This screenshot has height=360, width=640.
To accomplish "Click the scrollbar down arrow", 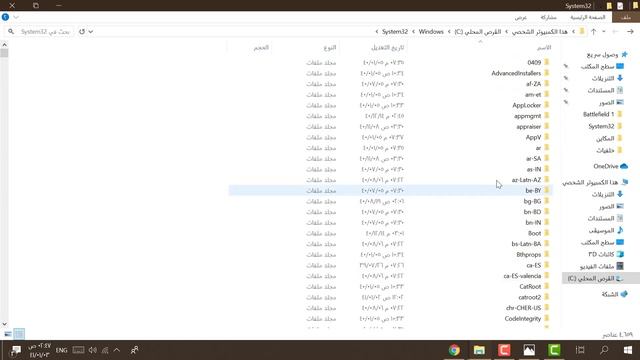I will [x=4, y=324].
